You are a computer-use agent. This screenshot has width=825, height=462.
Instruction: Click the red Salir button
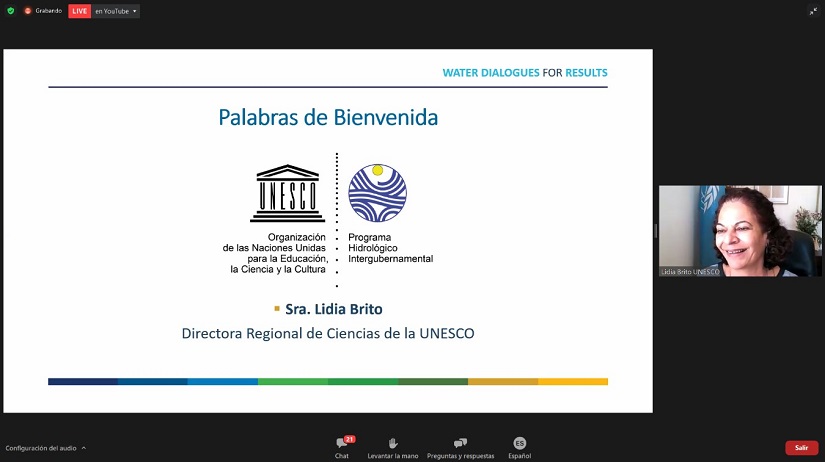click(801, 448)
